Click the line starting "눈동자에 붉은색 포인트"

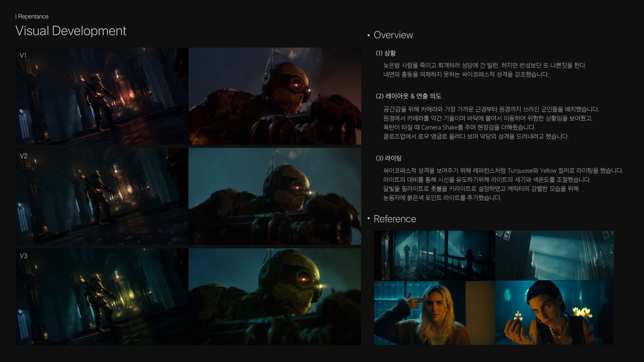click(x=442, y=198)
